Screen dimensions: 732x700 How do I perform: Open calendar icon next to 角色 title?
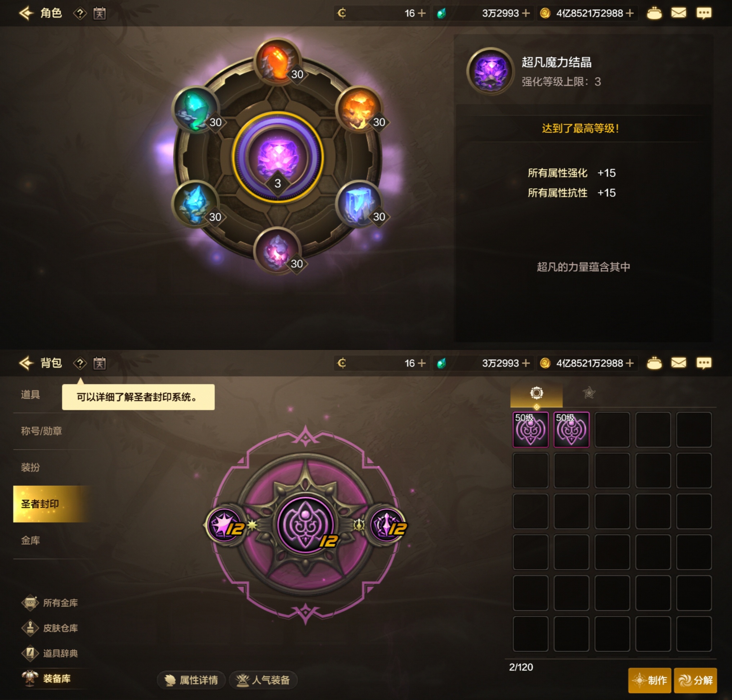[x=99, y=13]
